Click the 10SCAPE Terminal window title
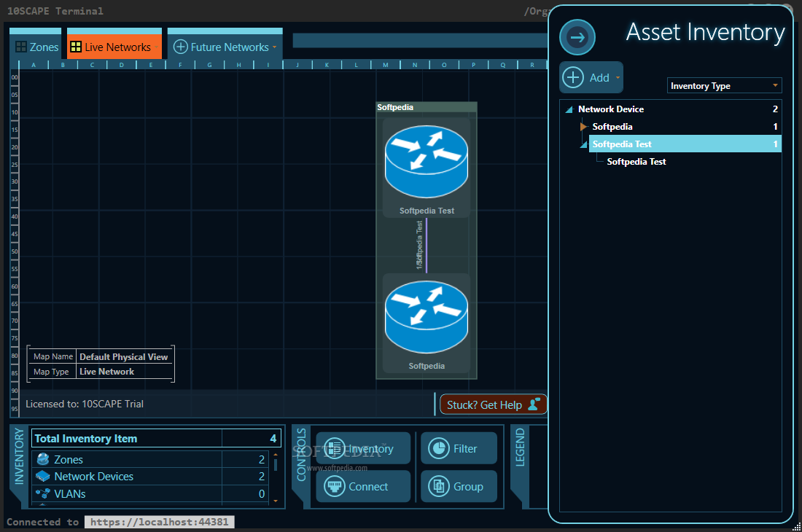 tap(55, 11)
